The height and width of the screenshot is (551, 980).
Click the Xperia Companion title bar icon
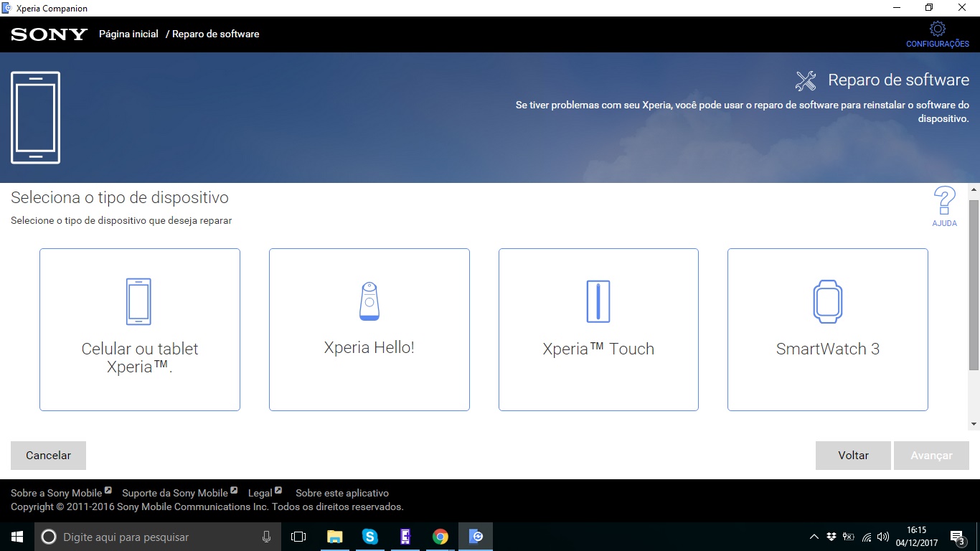coord(6,8)
